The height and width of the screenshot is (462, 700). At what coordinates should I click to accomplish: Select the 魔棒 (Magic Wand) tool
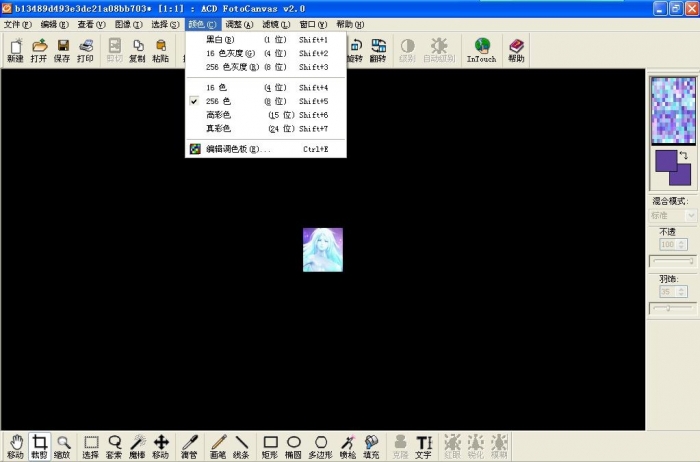tap(138, 446)
